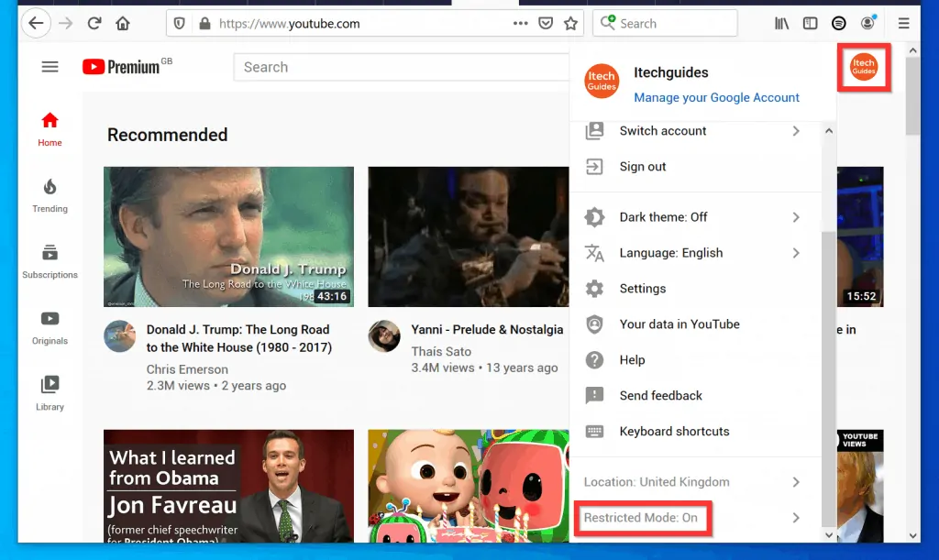Expand the Switch account submenu arrow
The height and width of the screenshot is (560, 939).
796,131
